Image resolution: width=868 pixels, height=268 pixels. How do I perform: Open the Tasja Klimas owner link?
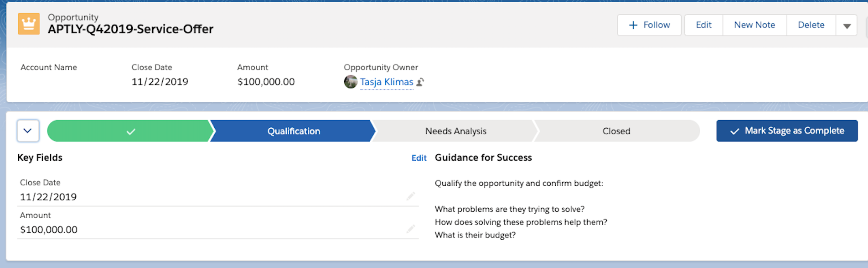pyautogui.click(x=386, y=82)
